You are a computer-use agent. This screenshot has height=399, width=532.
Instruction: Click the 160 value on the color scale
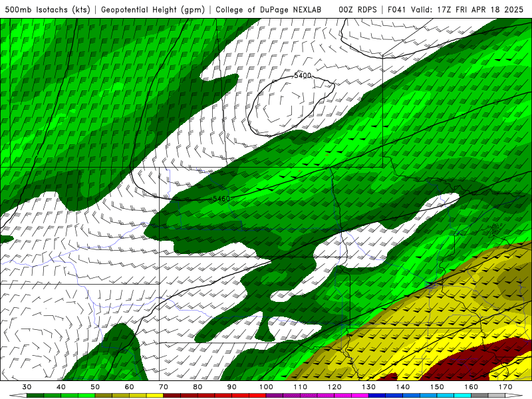(x=471, y=387)
